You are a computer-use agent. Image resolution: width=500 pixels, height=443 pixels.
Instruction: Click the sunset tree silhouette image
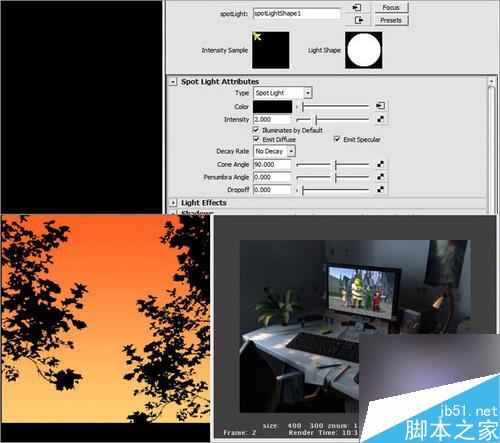point(106,319)
